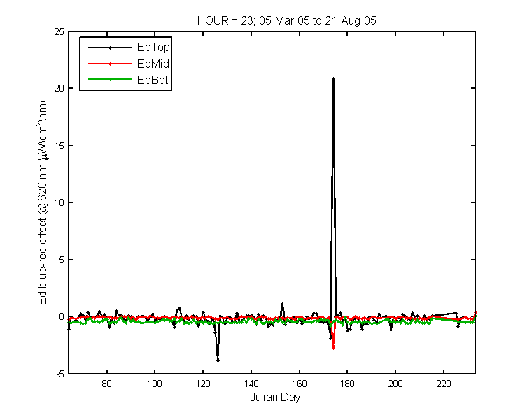This screenshot has width=525, height=420.
Task: Click the Julian Day x-axis label
Action: 275,397
